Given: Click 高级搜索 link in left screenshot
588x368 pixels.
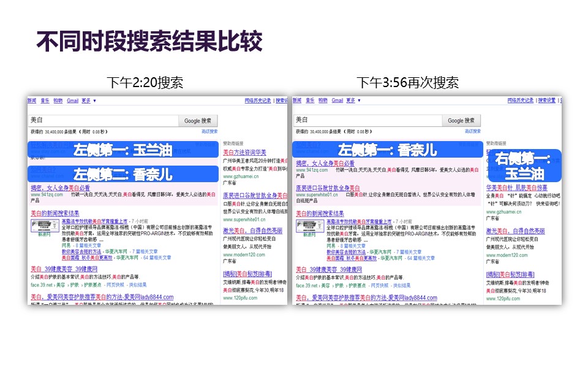Looking at the screenshot, I should (209, 131).
